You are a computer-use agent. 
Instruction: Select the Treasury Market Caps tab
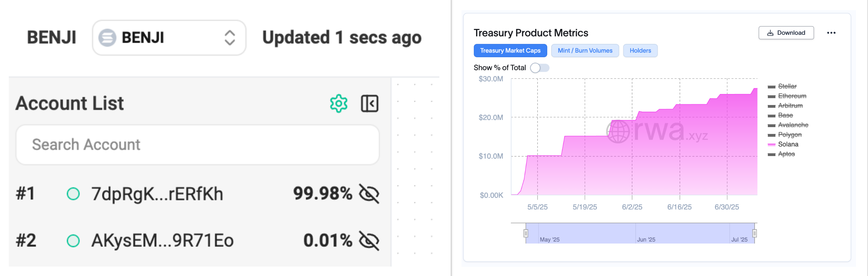pos(510,50)
